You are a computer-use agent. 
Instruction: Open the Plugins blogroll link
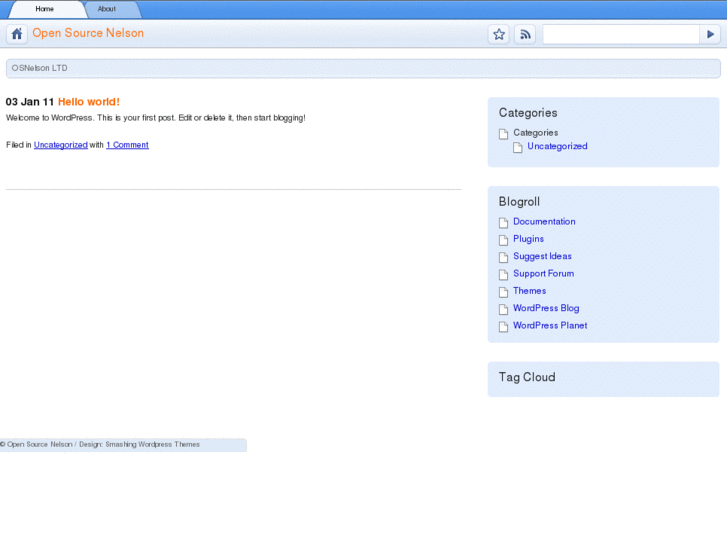529,239
